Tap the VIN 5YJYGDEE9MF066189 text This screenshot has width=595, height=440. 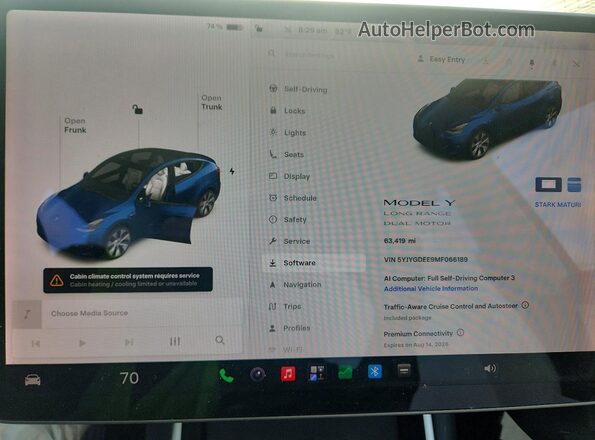pyautogui.click(x=426, y=259)
